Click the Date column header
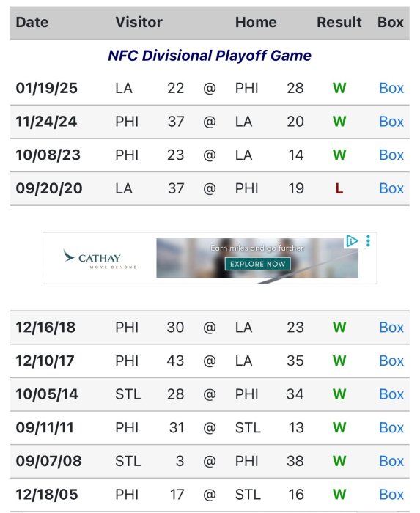This screenshot has width=420, height=513. pyautogui.click(x=32, y=22)
